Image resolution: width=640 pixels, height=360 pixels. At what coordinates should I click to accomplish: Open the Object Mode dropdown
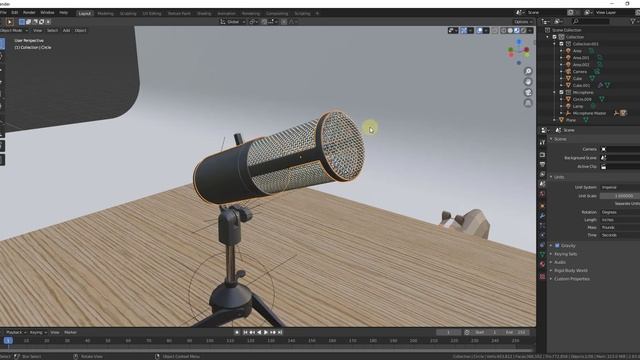click(x=14, y=30)
